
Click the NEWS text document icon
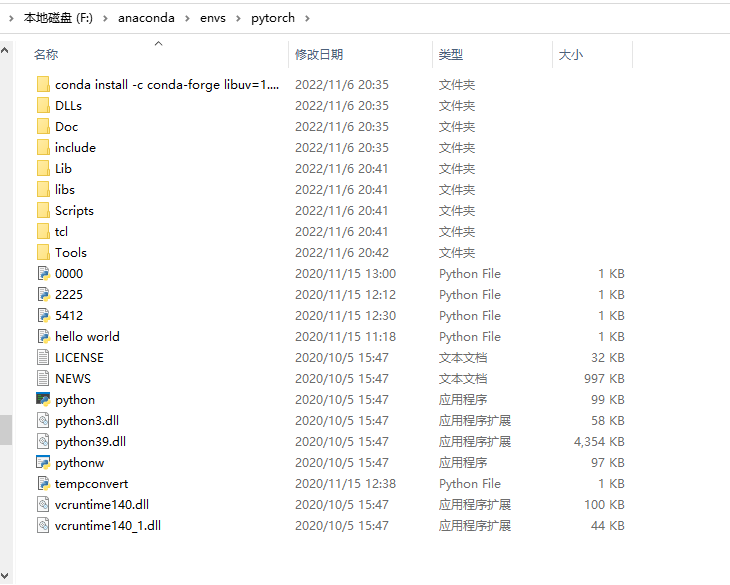[43, 378]
